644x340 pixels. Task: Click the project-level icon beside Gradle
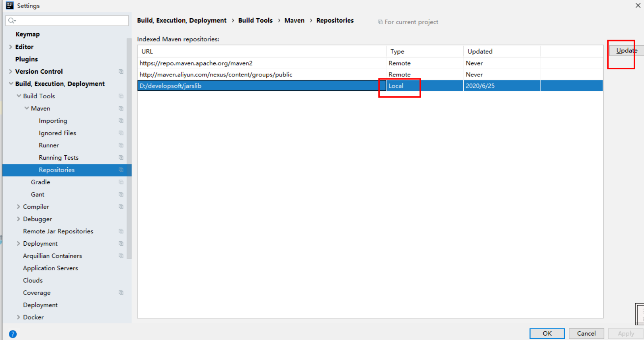(x=121, y=182)
